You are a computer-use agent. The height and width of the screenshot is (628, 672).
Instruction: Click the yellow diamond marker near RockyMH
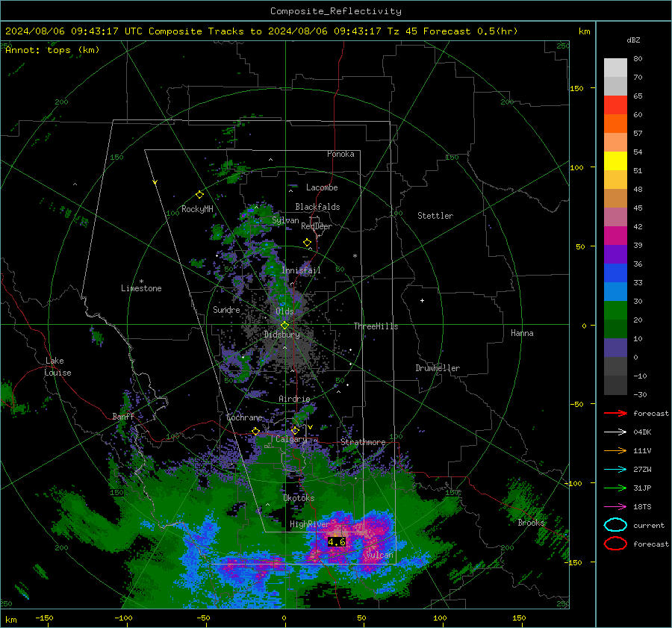point(199,195)
